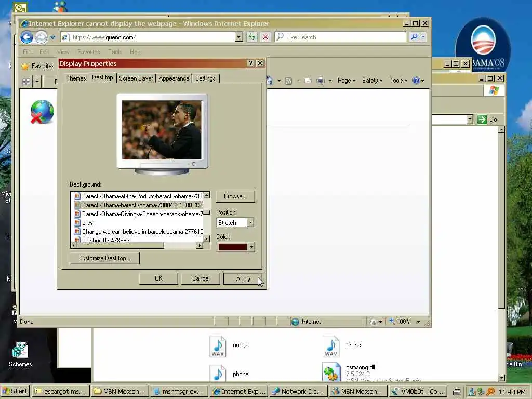
Task: Open the Color dropdown arrow
Action: coord(251,247)
